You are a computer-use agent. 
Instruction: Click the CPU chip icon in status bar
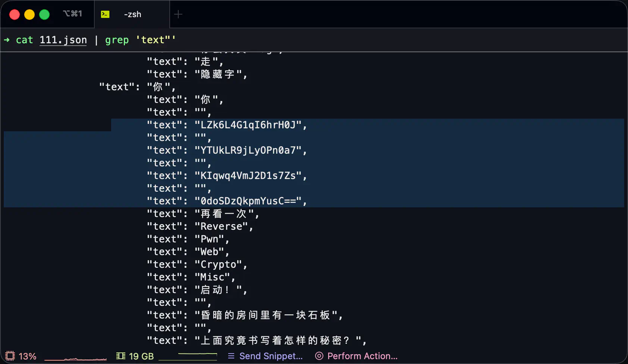coord(10,356)
